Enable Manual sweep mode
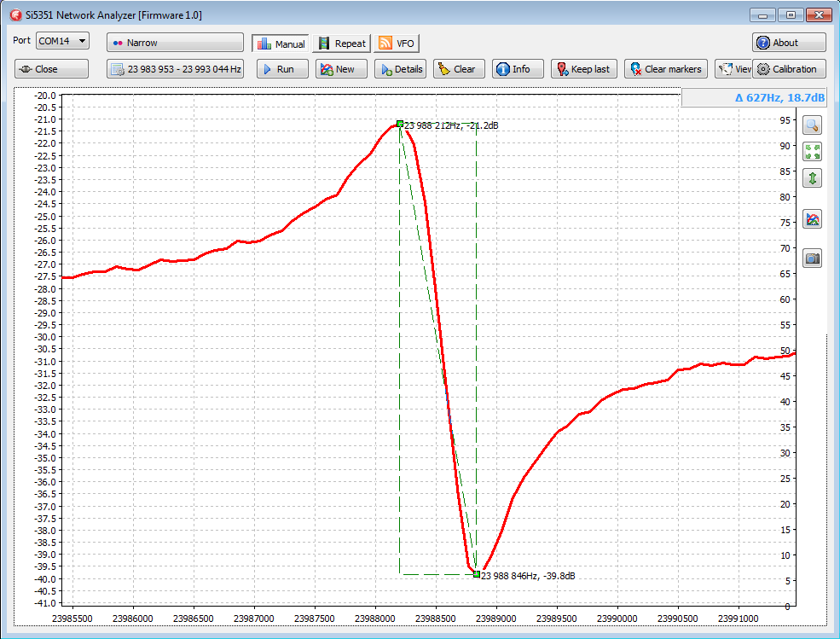This screenshot has width=840, height=639. click(x=281, y=44)
